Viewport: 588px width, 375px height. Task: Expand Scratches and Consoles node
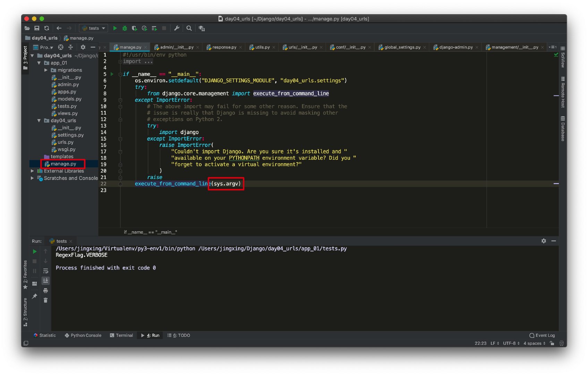coord(32,178)
